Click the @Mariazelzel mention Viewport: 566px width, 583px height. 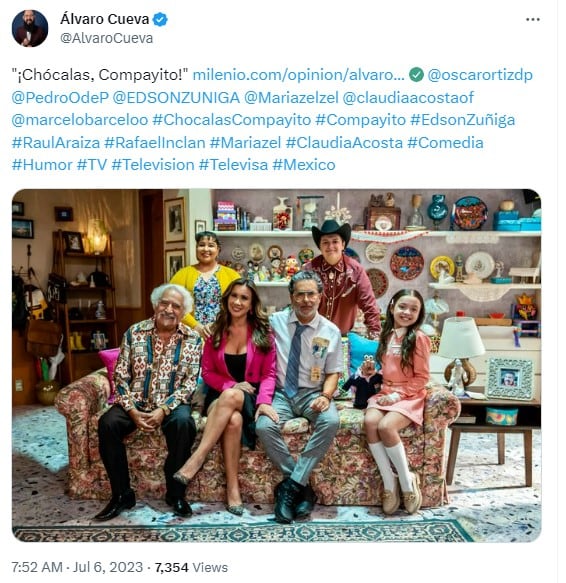point(291,97)
